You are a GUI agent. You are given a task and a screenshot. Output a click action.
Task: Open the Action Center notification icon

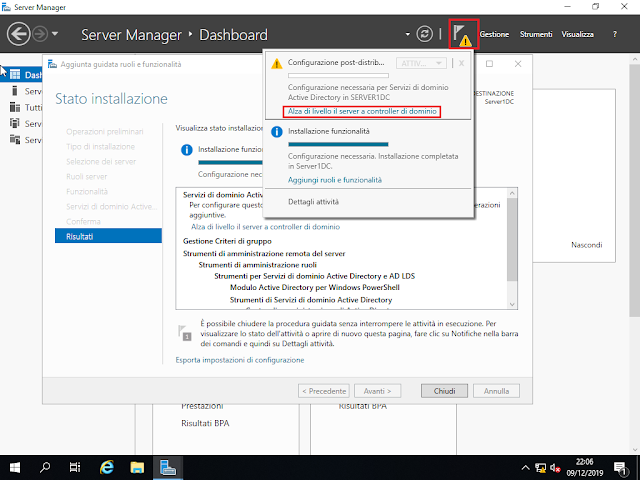(x=621, y=468)
